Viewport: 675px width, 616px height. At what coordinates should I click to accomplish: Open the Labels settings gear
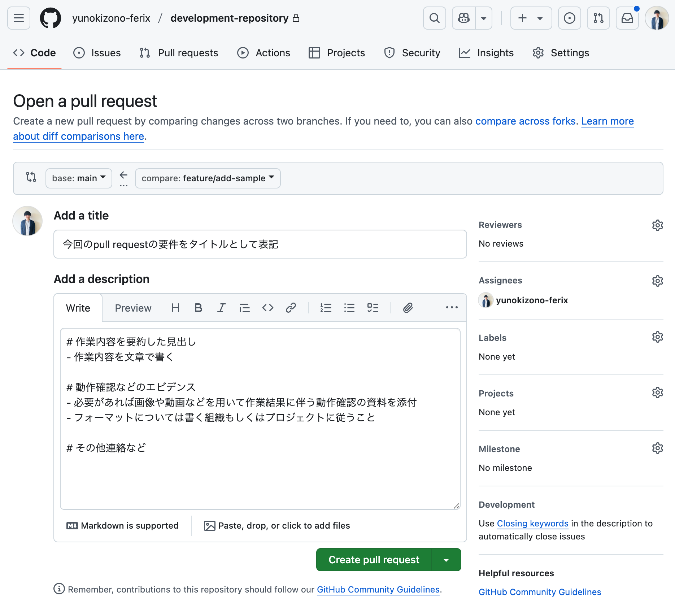click(x=658, y=337)
